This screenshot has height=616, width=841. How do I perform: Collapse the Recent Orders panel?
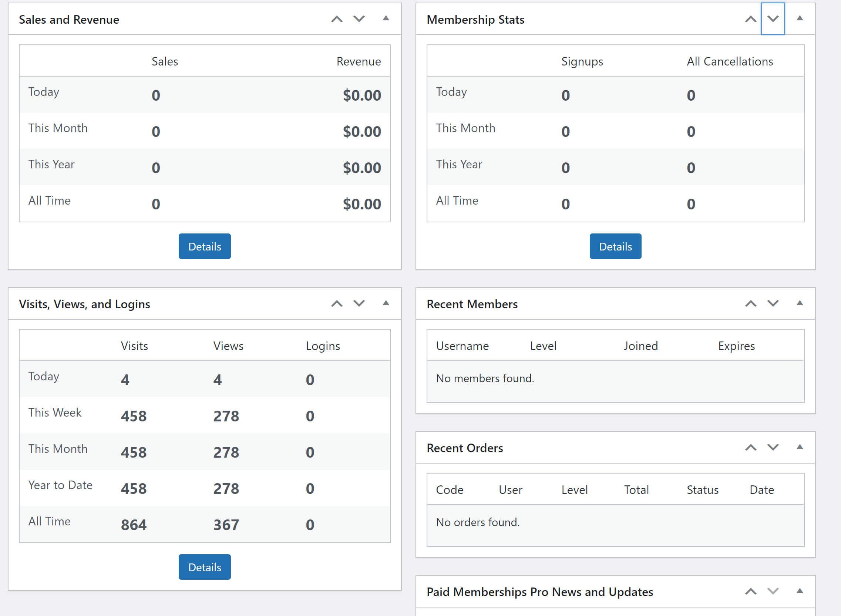(x=800, y=447)
